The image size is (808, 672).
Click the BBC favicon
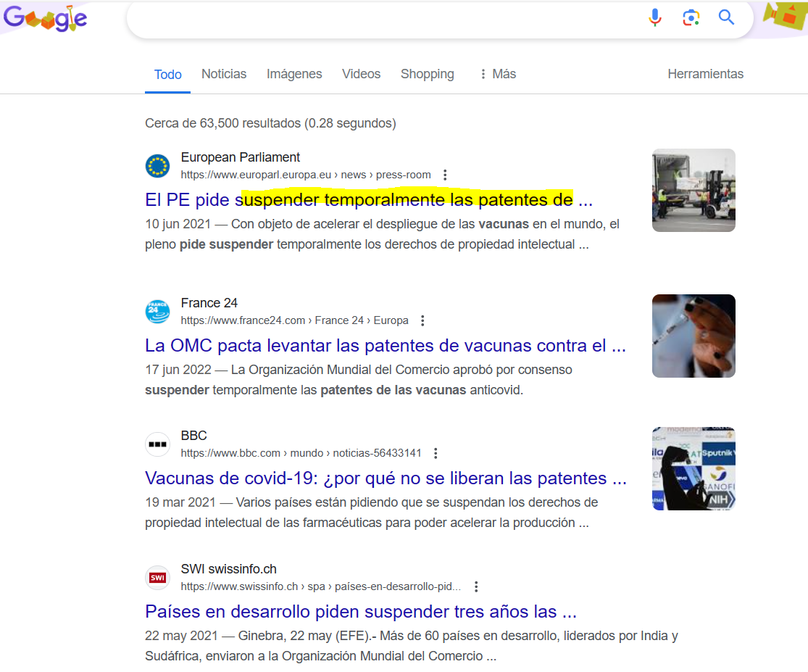click(x=158, y=444)
